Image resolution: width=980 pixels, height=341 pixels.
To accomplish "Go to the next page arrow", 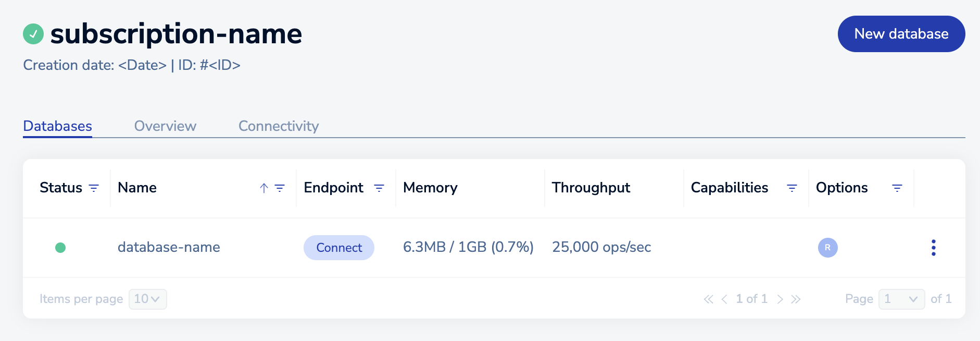I will 780,299.
